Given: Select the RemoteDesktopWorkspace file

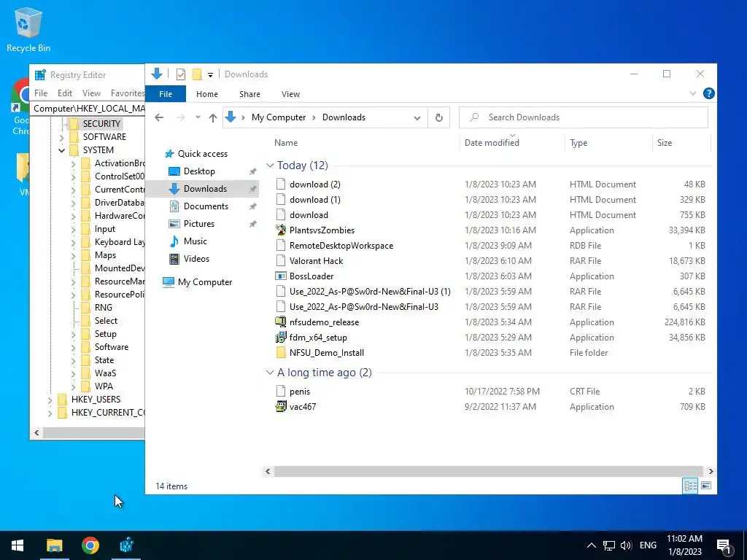Looking at the screenshot, I should pos(341,246).
